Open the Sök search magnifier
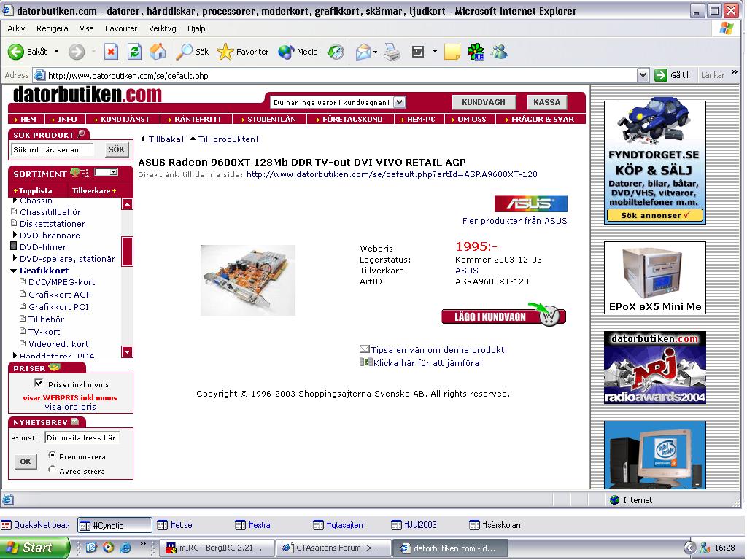The width and height of the screenshot is (747, 560). pos(184,52)
